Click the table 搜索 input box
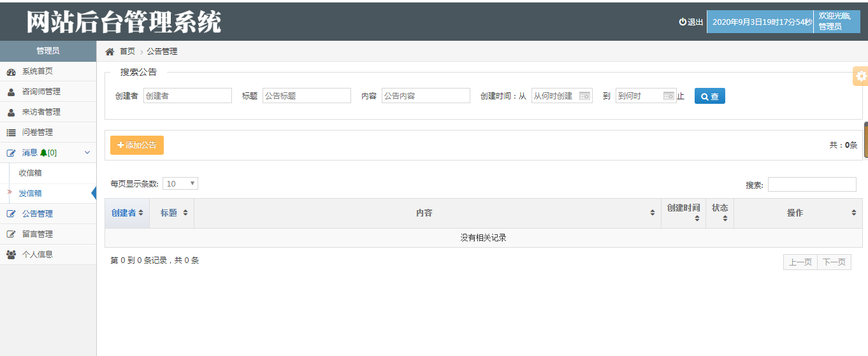The width and height of the screenshot is (868, 356). (x=812, y=185)
